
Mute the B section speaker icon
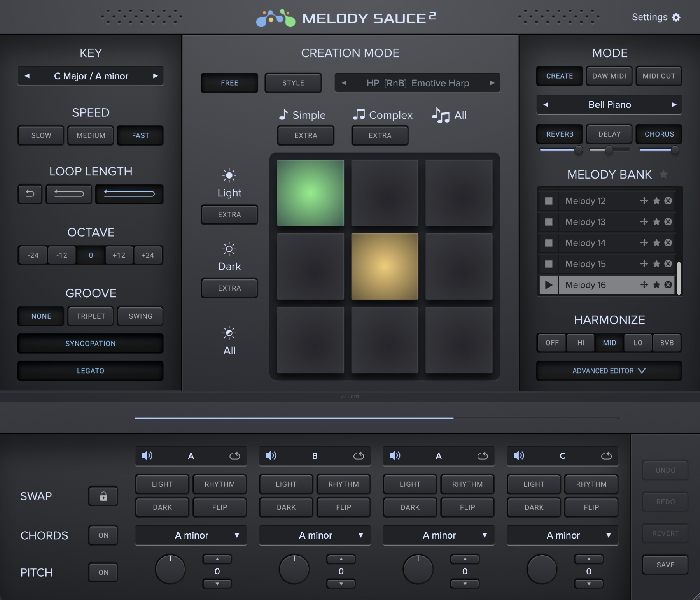(271, 456)
